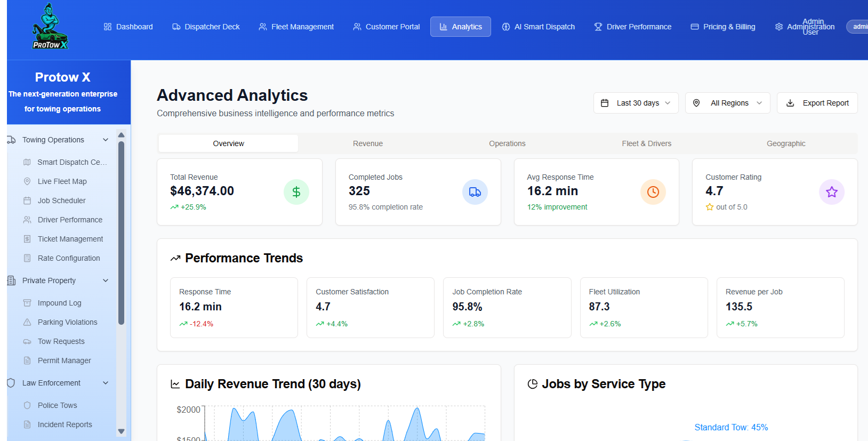The height and width of the screenshot is (441, 868).
Task: Open AI Smart Dispatch in top navigation
Action: coord(539,27)
